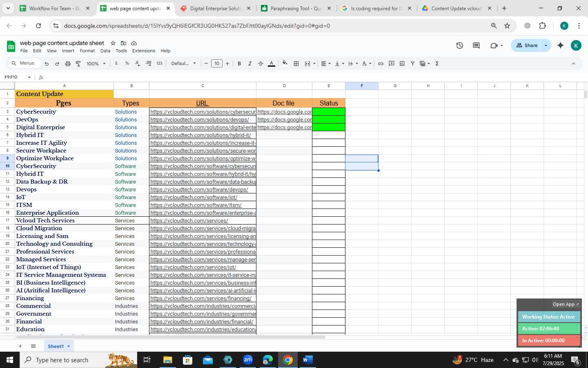Viewport: 588px width, 368px height.
Task: Insert a comment using toolbar icon
Action: [392, 63]
